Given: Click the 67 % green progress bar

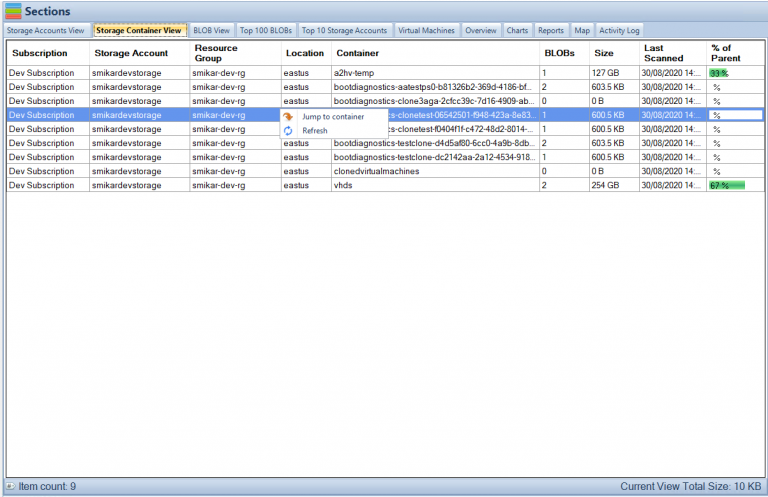Looking at the screenshot, I should coord(727,186).
